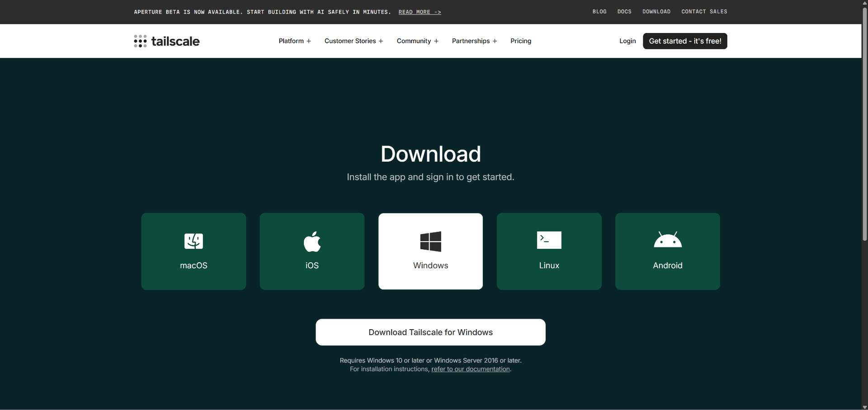Image resolution: width=868 pixels, height=410 pixels.
Task: Click the tailscale wordmark text
Action: click(x=175, y=41)
